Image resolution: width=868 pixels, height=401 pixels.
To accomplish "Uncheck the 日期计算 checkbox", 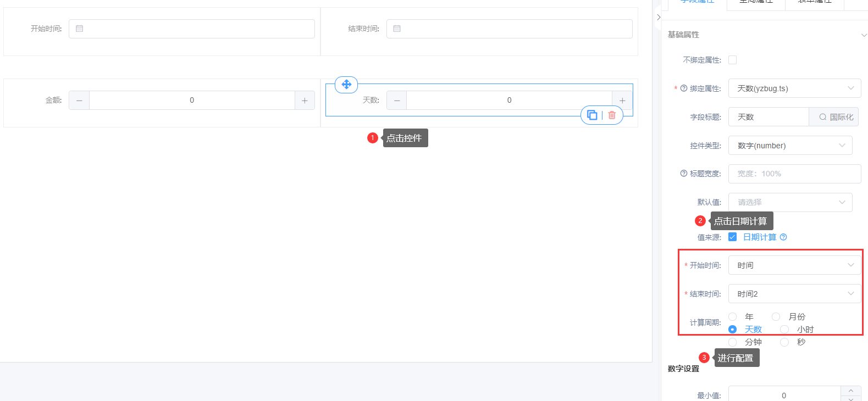I will 733,237.
